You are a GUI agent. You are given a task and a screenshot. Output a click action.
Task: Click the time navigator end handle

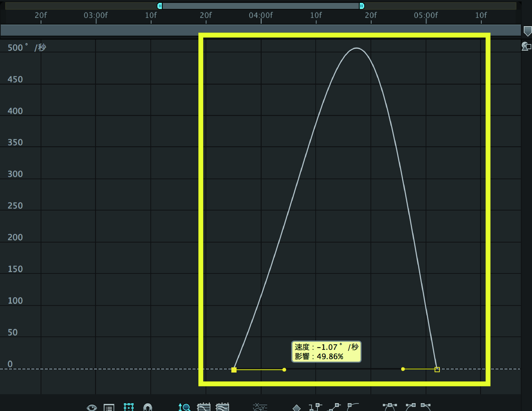point(362,6)
